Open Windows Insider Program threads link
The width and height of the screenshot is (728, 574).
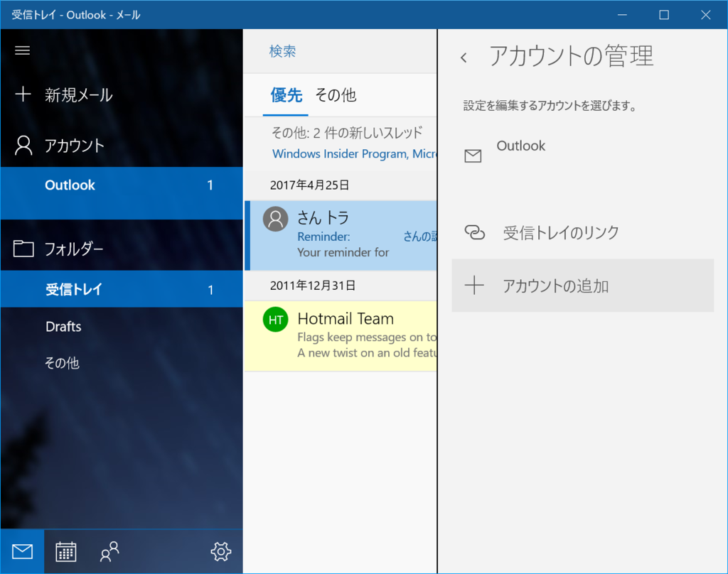[x=354, y=153]
